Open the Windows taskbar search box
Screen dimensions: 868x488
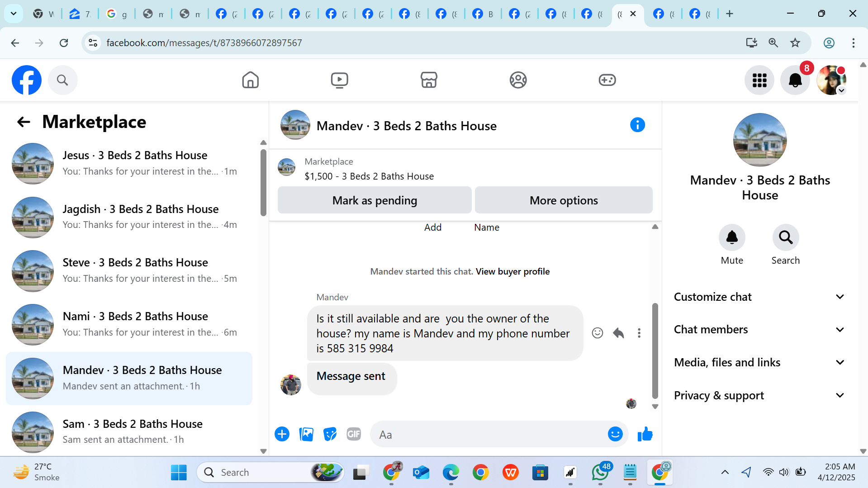270,473
